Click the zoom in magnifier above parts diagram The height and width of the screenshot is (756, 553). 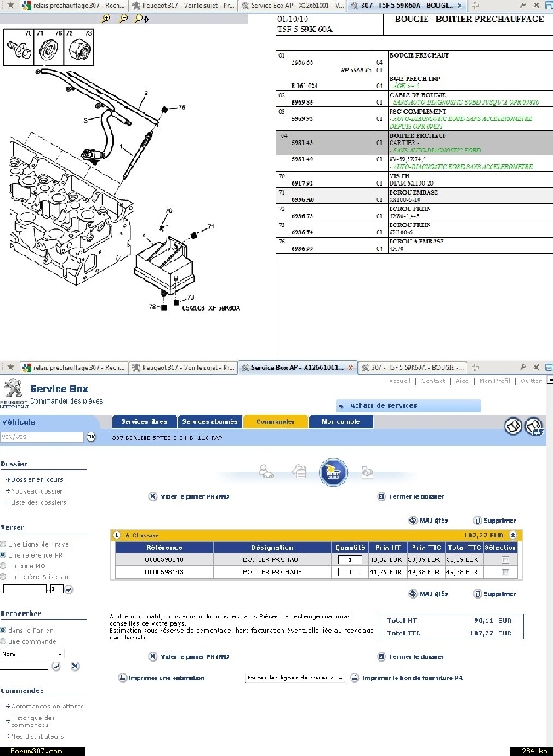[x=106, y=19]
